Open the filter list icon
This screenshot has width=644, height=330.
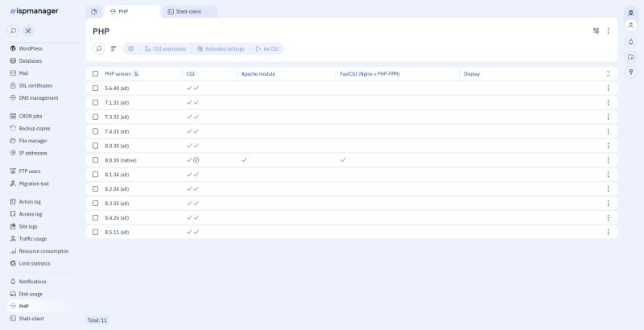(114, 48)
